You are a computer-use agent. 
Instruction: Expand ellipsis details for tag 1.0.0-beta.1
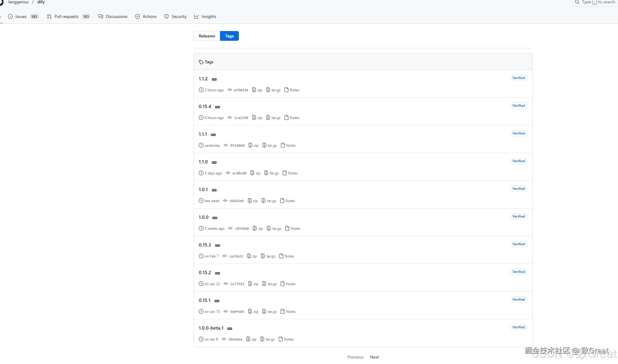click(x=230, y=329)
